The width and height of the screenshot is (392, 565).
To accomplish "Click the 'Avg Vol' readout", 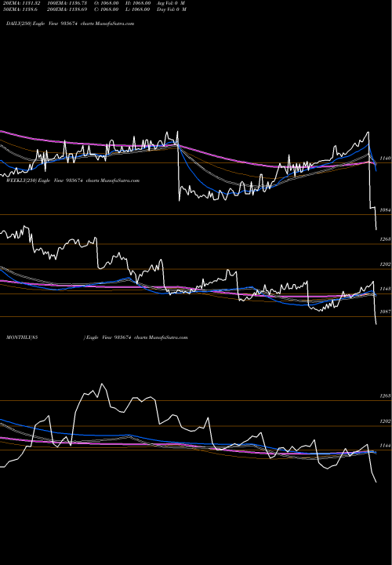I will coord(171,3).
